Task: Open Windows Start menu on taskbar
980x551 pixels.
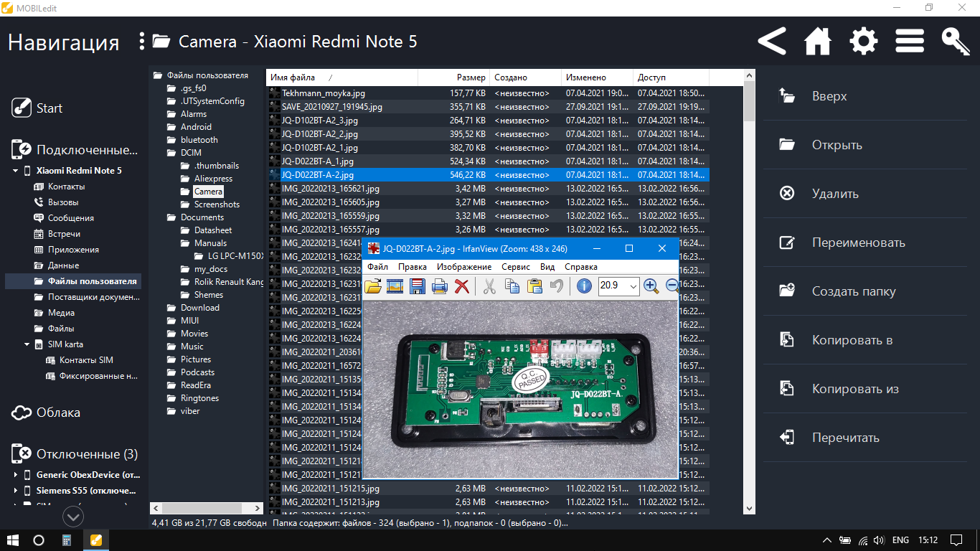Action: point(12,540)
